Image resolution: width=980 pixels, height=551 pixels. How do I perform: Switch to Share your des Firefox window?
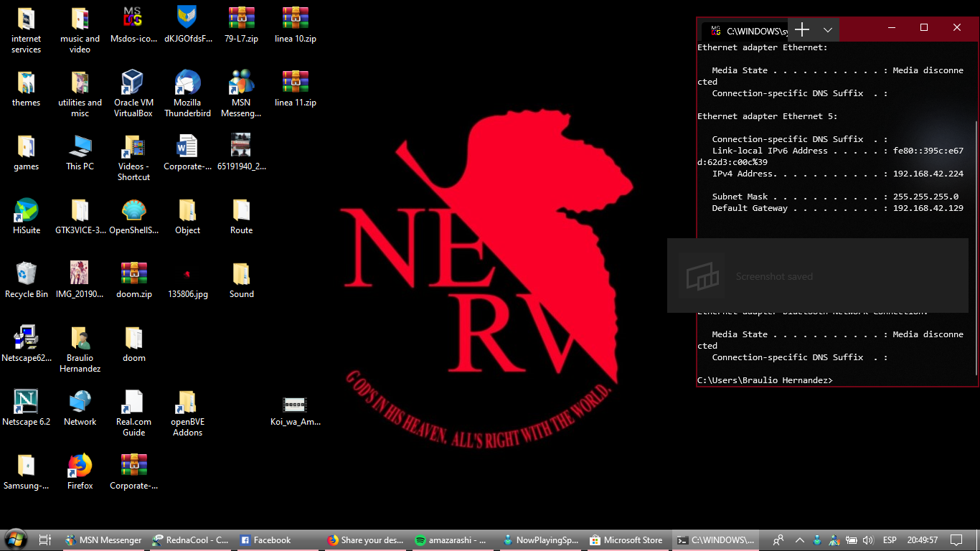click(x=365, y=540)
